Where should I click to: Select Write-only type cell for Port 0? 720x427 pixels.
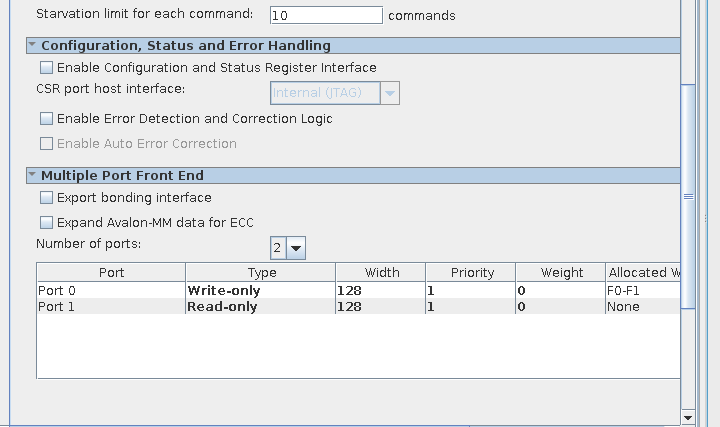(261, 290)
